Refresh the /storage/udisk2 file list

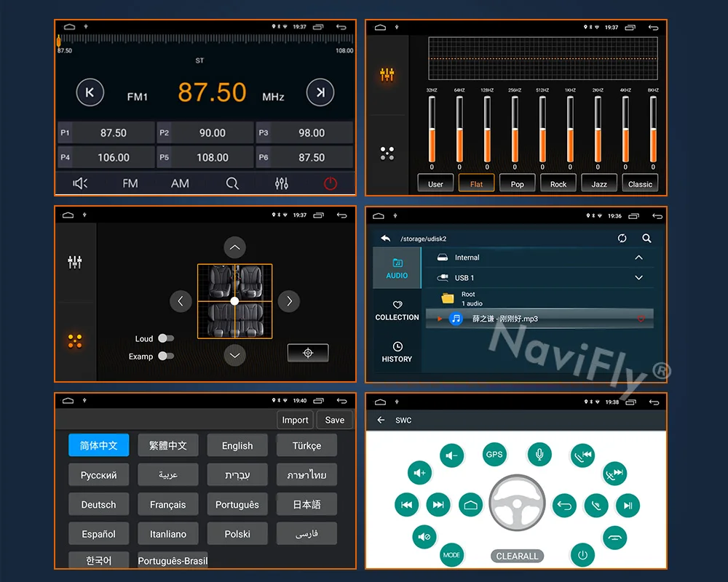point(622,238)
